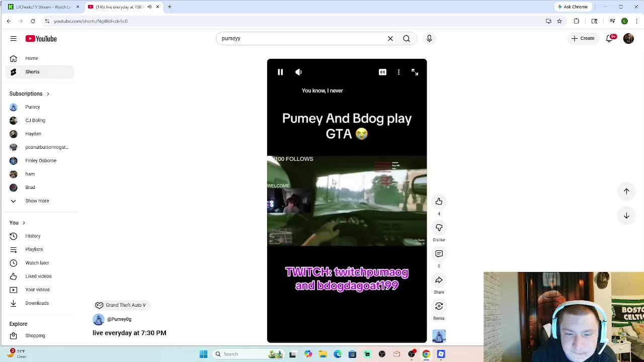
Task: Expand the Subscriptions section
Action: (x=29, y=94)
